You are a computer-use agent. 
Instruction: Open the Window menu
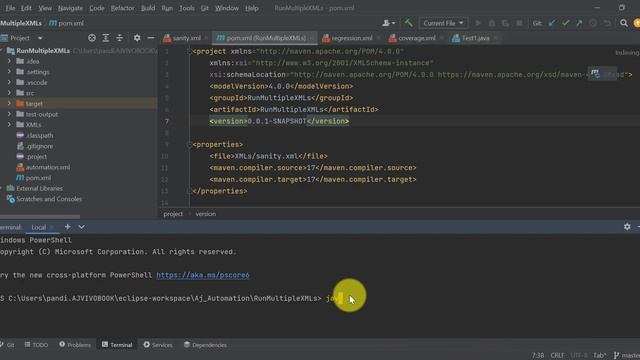(x=227, y=8)
